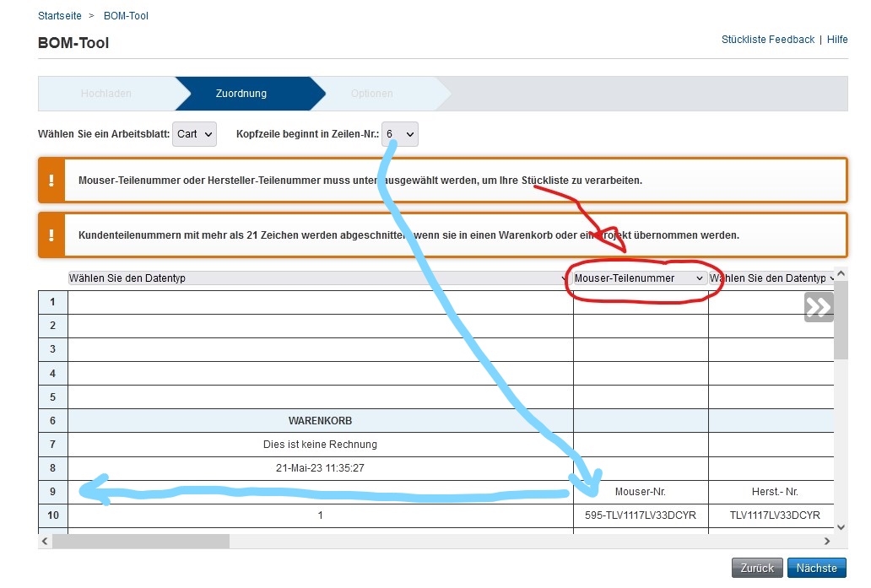Click row header number 6

click(x=53, y=421)
